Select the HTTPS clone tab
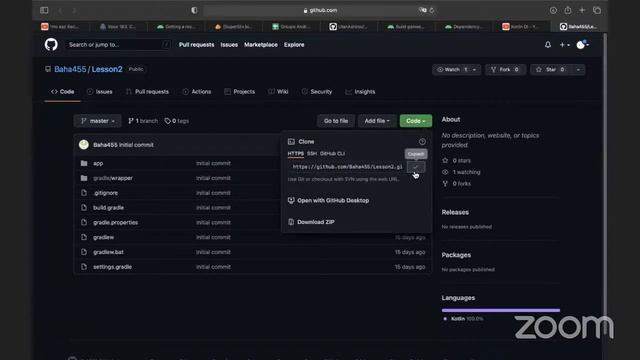The height and width of the screenshot is (360, 640). tap(296, 153)
